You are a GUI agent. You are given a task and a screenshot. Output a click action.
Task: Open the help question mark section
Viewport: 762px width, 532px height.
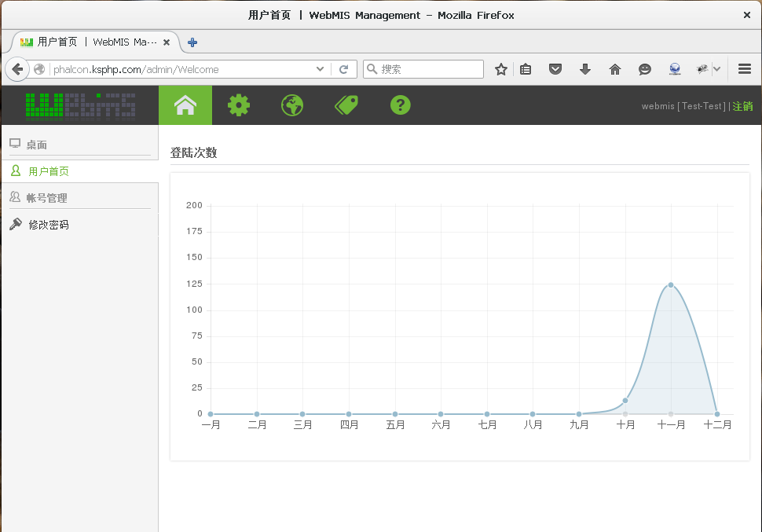coord(401,105)
